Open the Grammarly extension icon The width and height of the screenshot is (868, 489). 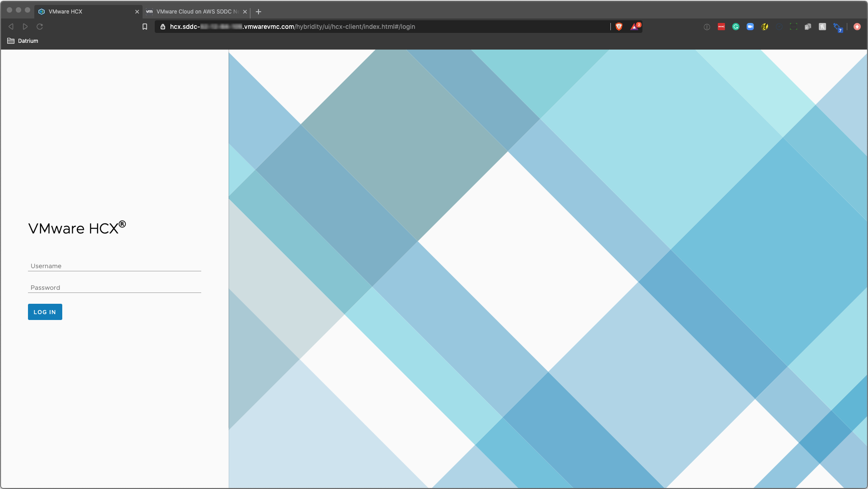pyautogui.click(x=736, y=27)
